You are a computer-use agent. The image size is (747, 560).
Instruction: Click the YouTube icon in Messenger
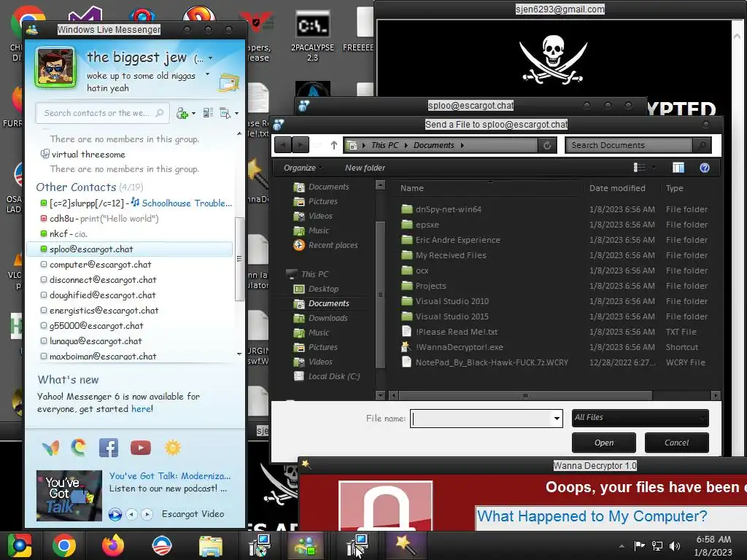point(141,448)
